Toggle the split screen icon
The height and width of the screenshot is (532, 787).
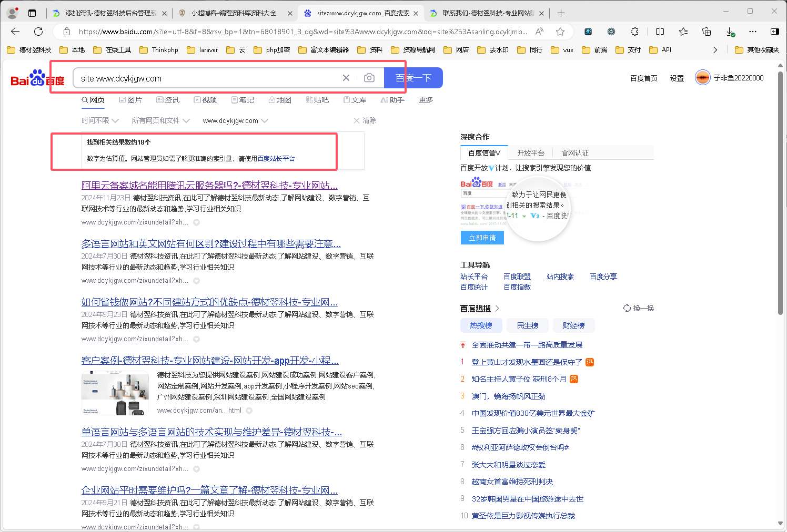click(660, 32)
